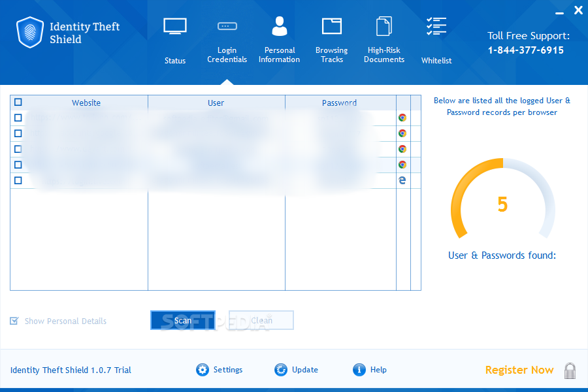This screenshot has height=392, width=588.
Task: Sort by Website column header
Action: 86,103
